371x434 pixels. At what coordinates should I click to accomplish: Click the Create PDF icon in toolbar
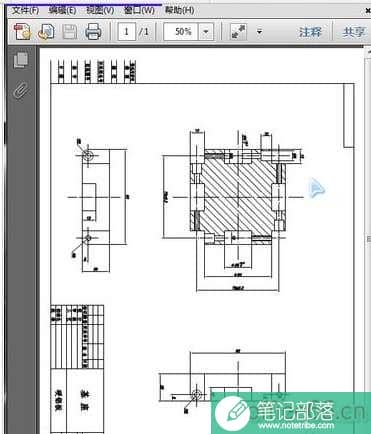click(x=22, y=32)
